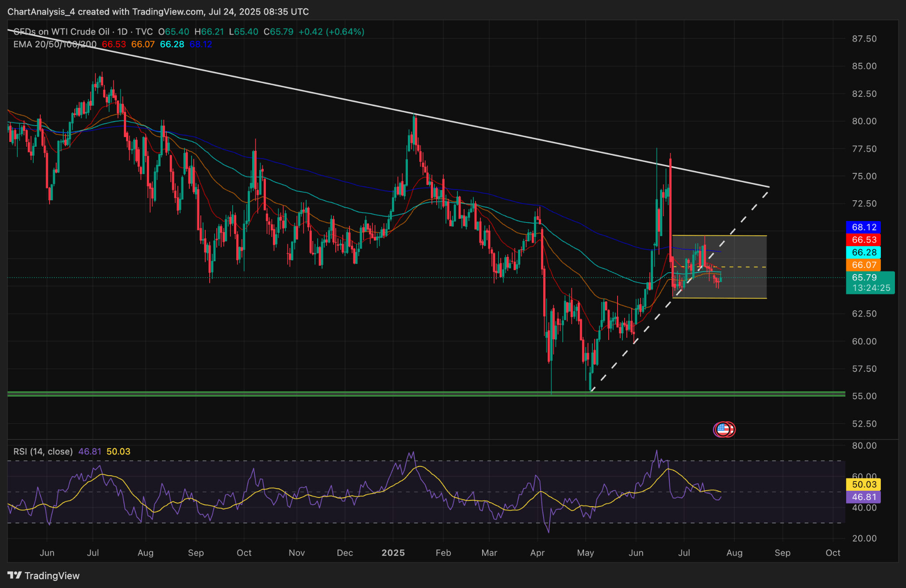Toggle visibility of the RSI (14, close) indicator
This screenshot has width=906, height=588.
42,451
